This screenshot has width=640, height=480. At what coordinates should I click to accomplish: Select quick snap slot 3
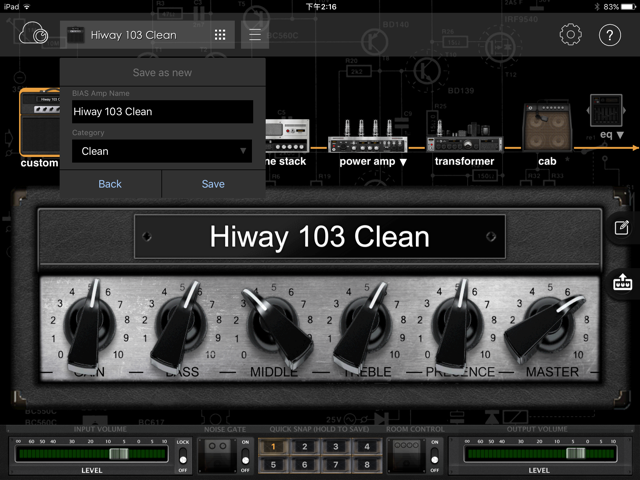(x=336, y=447)
